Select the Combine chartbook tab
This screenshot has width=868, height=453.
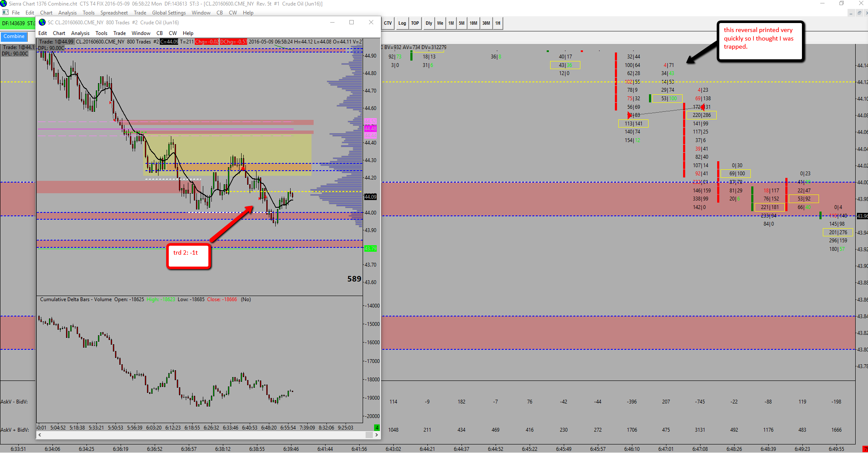(14, 37)
